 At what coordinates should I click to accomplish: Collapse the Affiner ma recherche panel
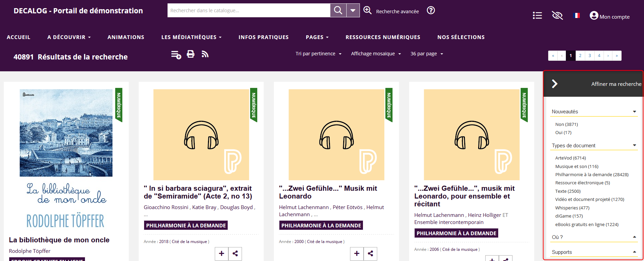tap(555, 84)
